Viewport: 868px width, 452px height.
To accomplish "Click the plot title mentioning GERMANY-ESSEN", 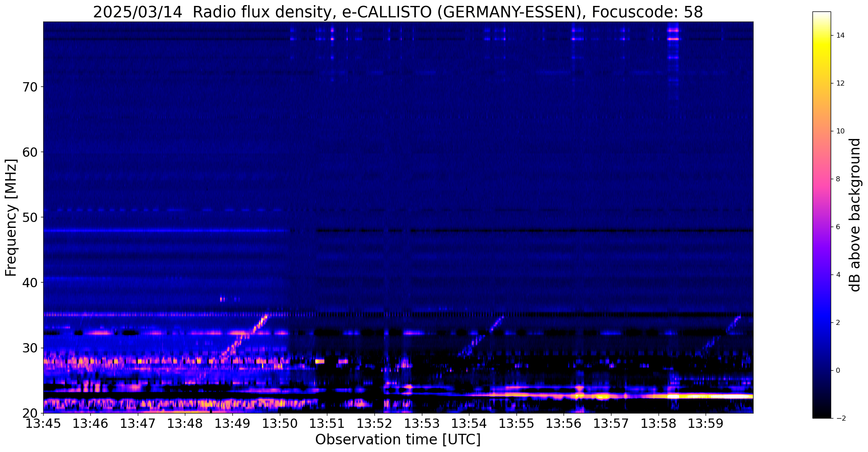I will coord(398,12).
